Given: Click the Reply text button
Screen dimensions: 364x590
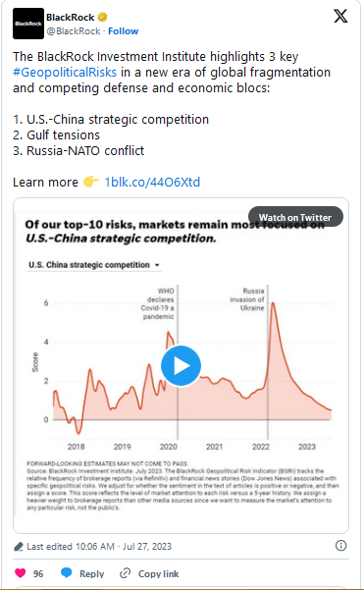Looking at the screenshot, I should click(92, 574).
